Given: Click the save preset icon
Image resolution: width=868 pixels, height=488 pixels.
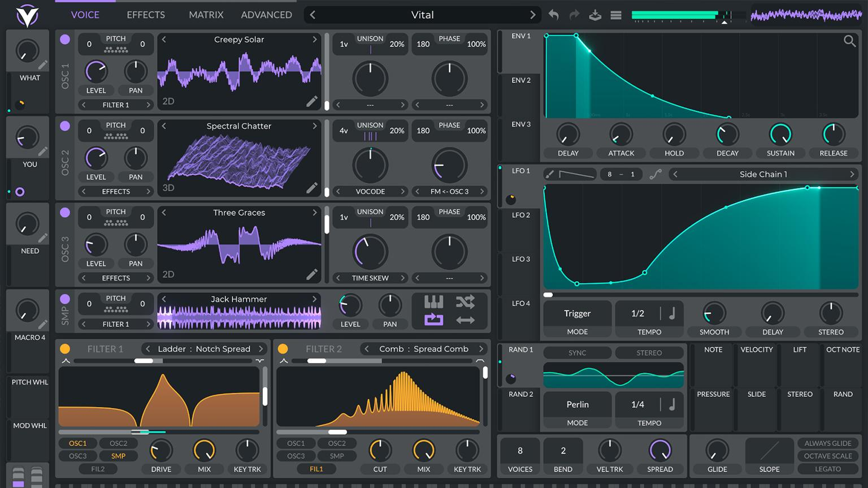Looking at the screenshot, I should tap(595, 15).
